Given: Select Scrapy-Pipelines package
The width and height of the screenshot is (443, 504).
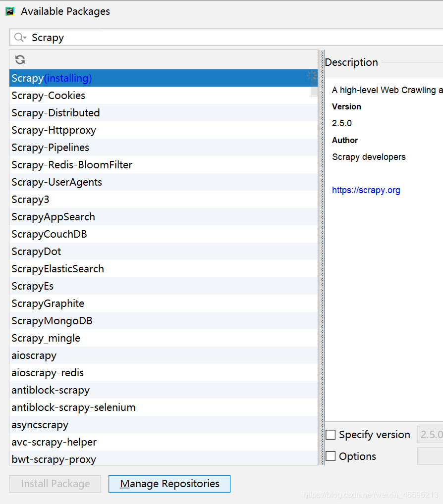Looking at the screenshot, I should [164, 148].
